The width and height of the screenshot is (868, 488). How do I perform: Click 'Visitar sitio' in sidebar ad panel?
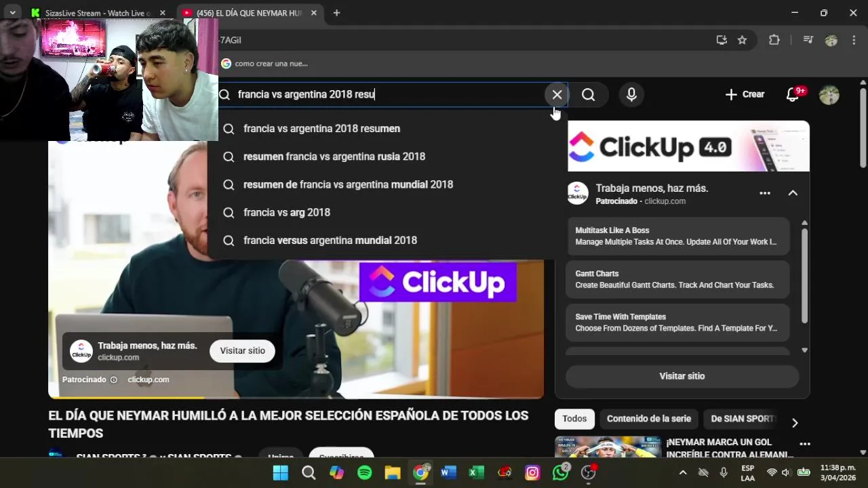[x=682, y=376]
